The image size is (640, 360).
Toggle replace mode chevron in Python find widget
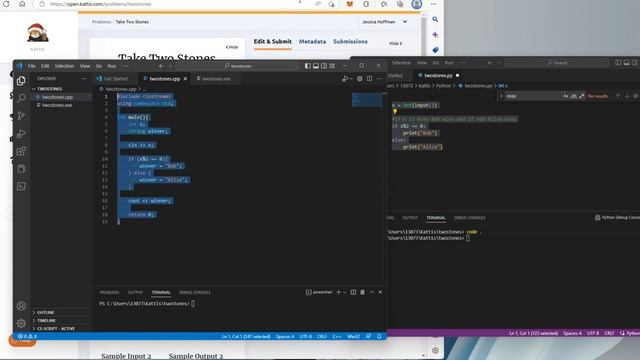point(502,96)
